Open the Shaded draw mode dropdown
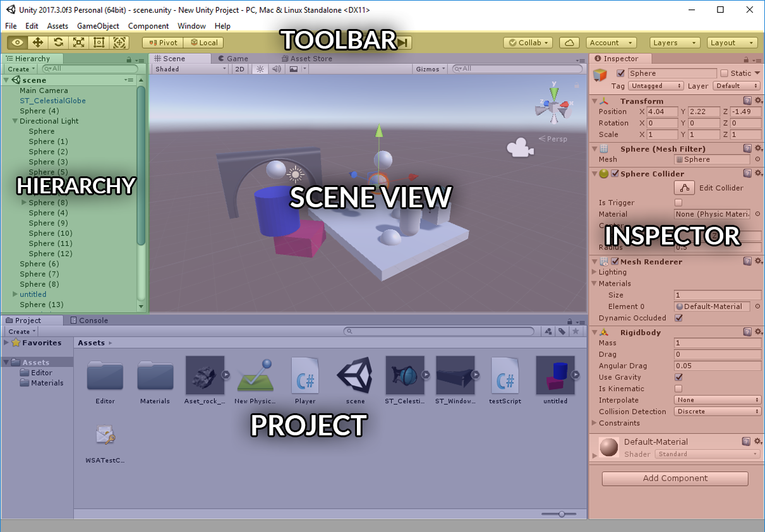Image resolution: width=765 pixels, height=532 pixels. pos(190,69)
